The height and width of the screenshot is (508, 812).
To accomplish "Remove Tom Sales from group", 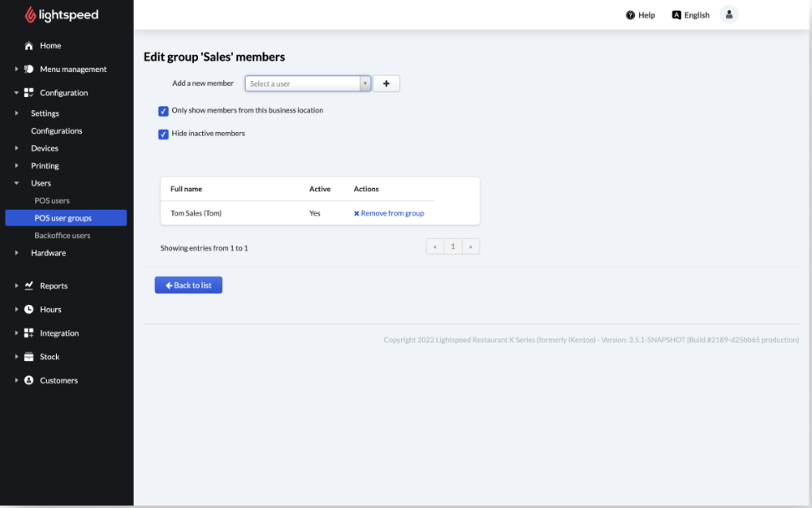I will click(x=388, y=214).
